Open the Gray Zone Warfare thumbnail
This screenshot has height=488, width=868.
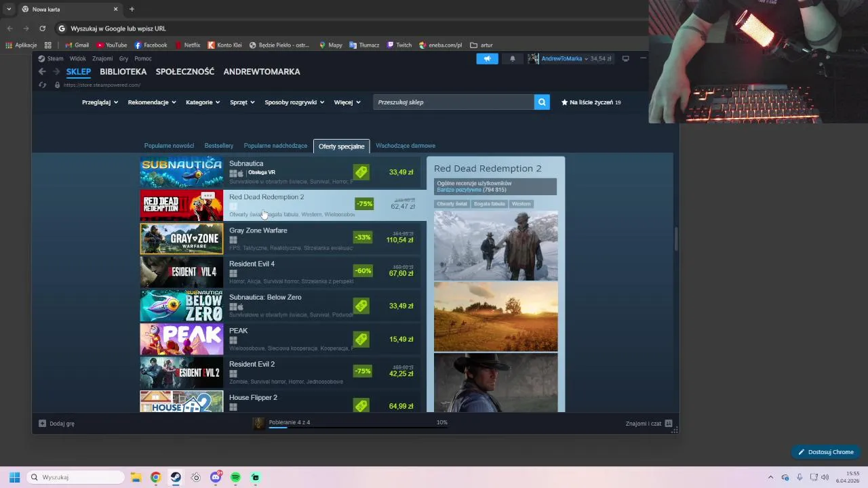[182, 239]
